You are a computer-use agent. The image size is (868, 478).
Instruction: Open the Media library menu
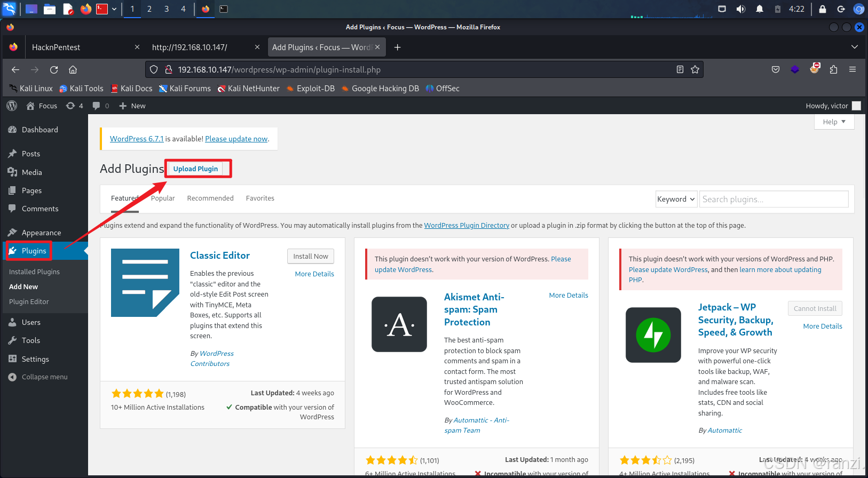click(31, 172)
